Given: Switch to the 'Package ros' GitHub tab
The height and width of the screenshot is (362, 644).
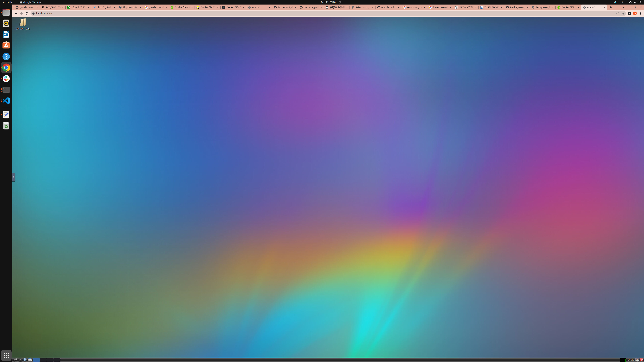Looking at the screenshot, I should 517,8.
